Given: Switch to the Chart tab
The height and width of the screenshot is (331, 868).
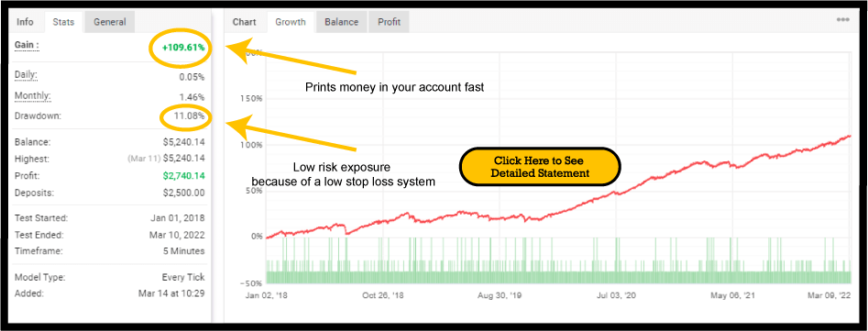Looking at the screenshot, I should [x=244, y=22].
